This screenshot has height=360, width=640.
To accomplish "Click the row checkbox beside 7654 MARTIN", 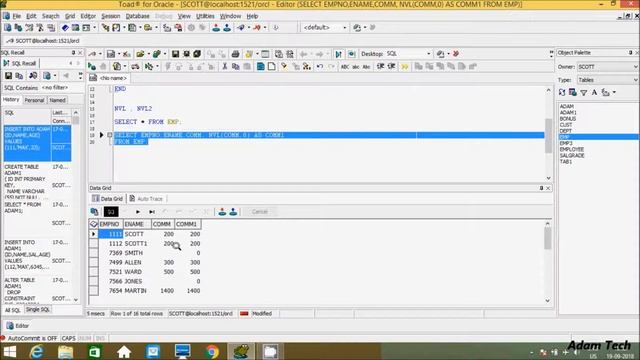I will [x=93, y=290].
